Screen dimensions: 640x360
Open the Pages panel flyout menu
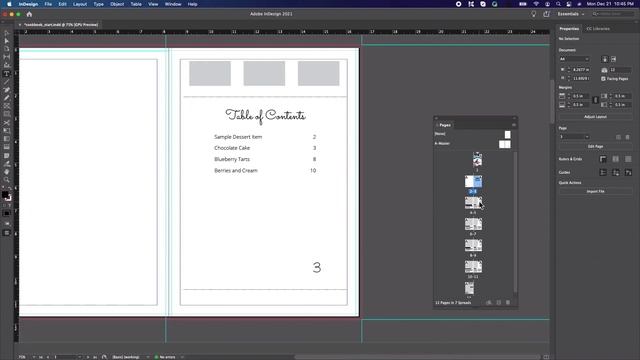[x=514, y=125]
